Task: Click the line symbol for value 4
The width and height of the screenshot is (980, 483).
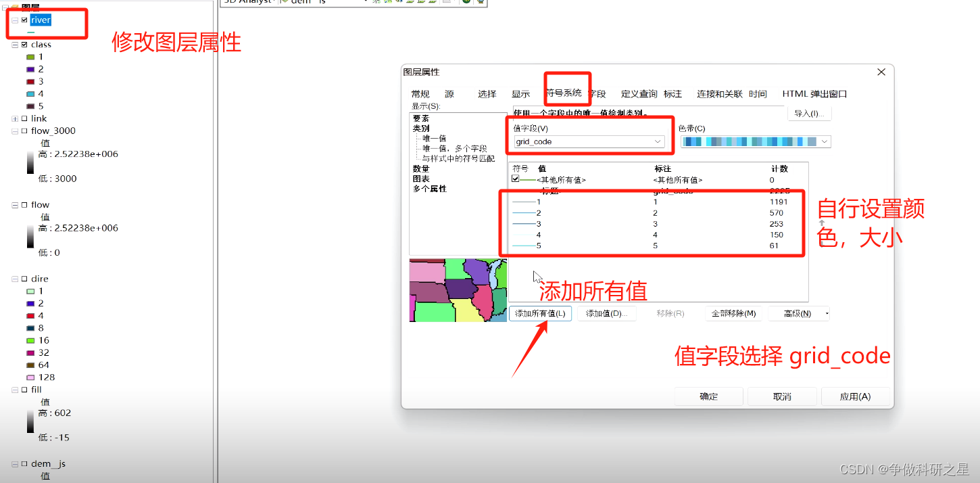Action: pyautogui.click(x=524, y=235)
